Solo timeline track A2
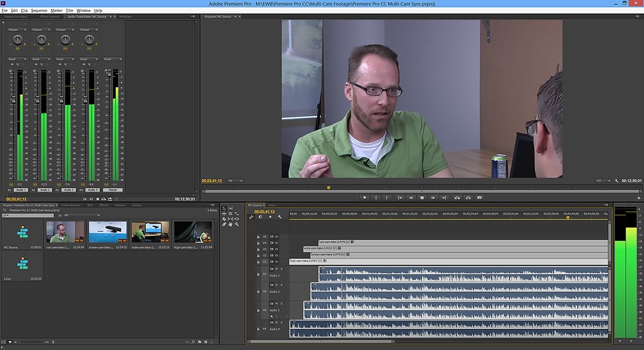 pyautogui.click(x=282, y=285)
